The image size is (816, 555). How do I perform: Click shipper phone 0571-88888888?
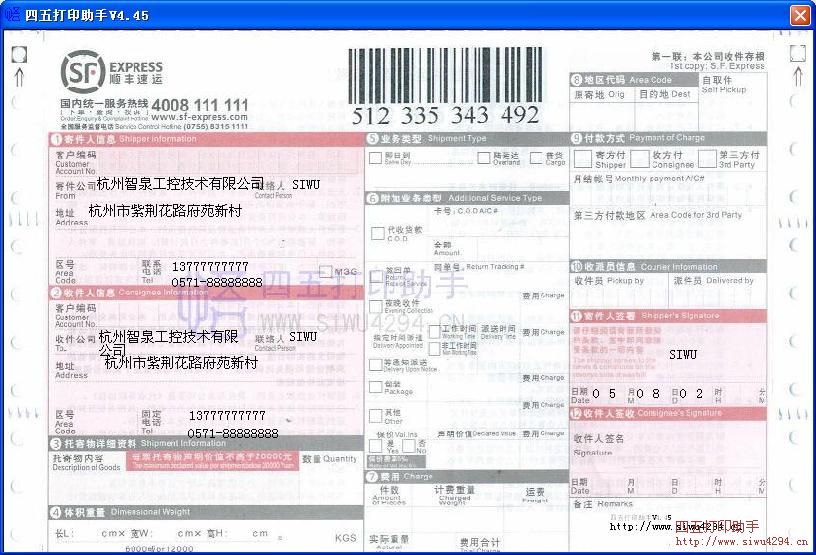click(217, 282)
